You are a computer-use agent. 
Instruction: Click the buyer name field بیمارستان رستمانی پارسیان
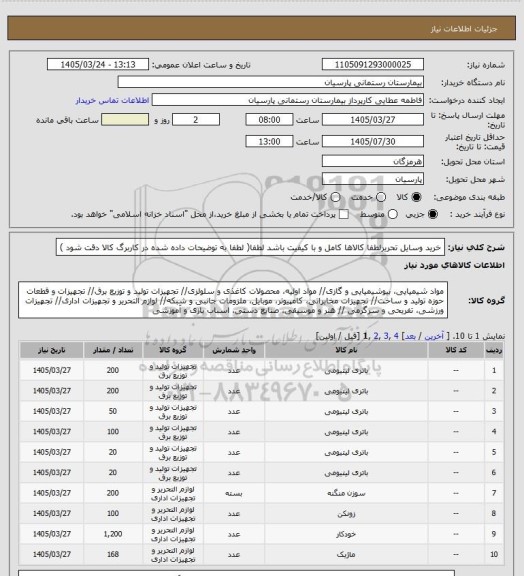coord(270,82)
